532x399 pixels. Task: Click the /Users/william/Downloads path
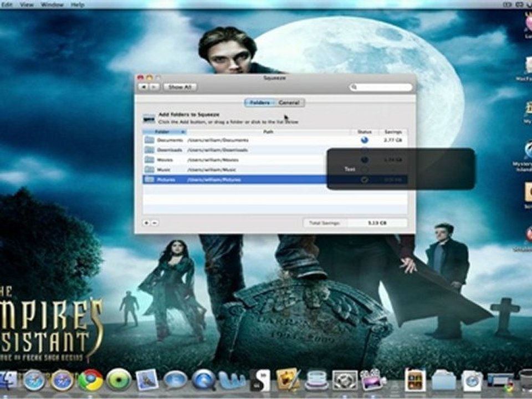pyautogui.click(x=217, y=150)
